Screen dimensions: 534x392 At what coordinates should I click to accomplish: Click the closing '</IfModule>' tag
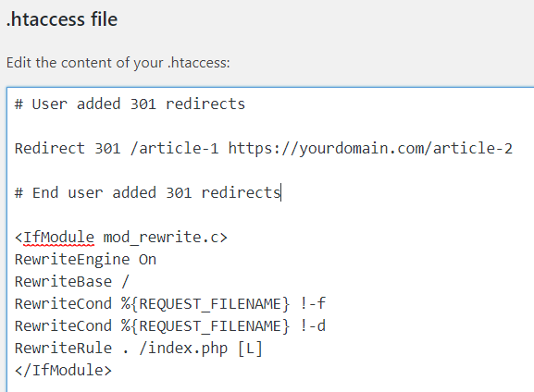click(x=63, y=370)
